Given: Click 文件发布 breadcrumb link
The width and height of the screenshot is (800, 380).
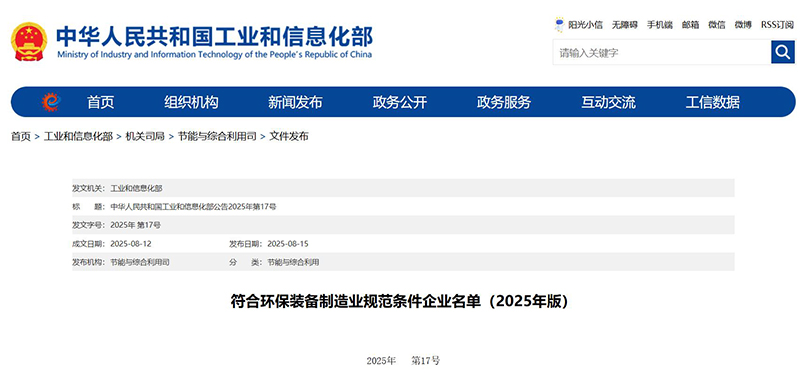Looking at the screenshot, I should pyautogui.click(x=289, y=136).
